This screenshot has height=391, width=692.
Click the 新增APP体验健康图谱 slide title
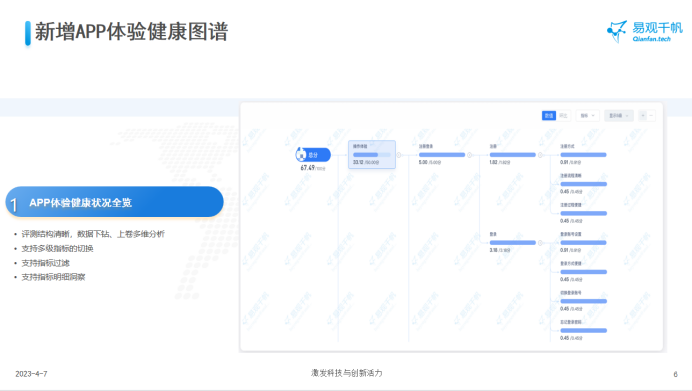tap(132, 32)
